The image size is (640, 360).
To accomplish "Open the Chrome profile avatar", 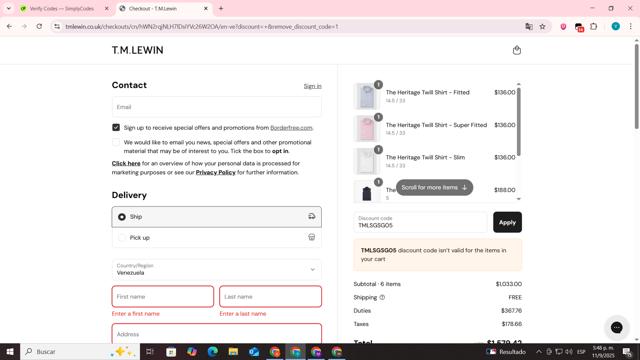I will point(616,27).
